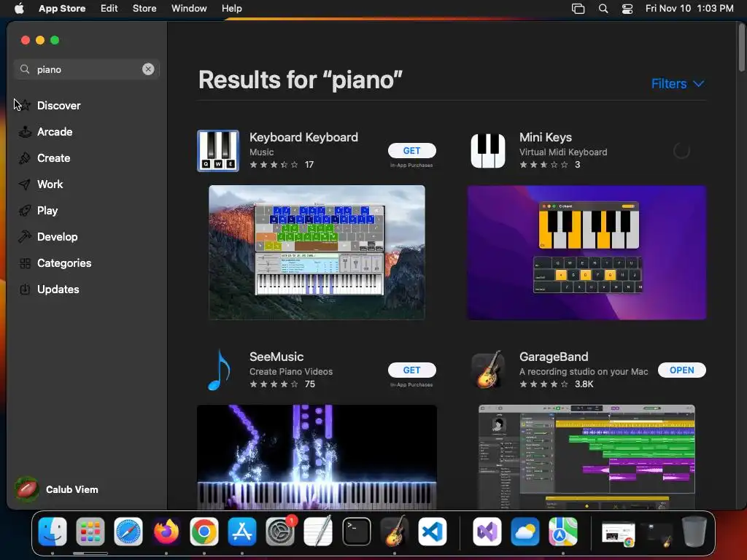Click the Mini Keys loading spinner
This screenshot has width=747, height=560.
click(682, 151)
